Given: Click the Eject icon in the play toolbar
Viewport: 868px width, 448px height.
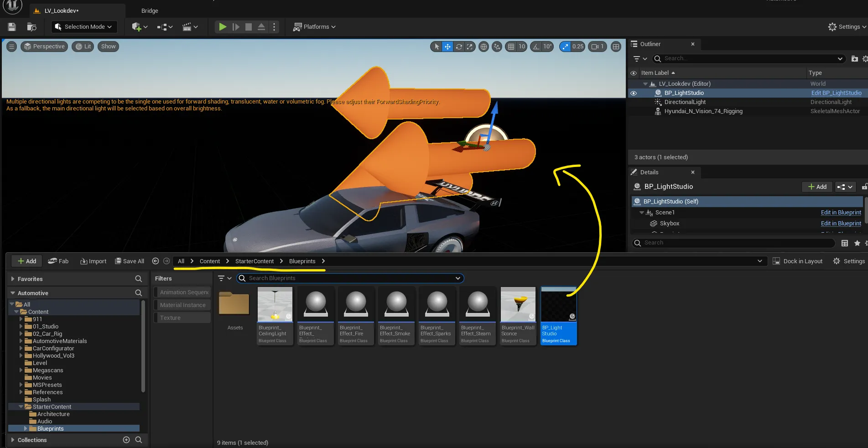Looking at the screenshot, I should point(261,27).
